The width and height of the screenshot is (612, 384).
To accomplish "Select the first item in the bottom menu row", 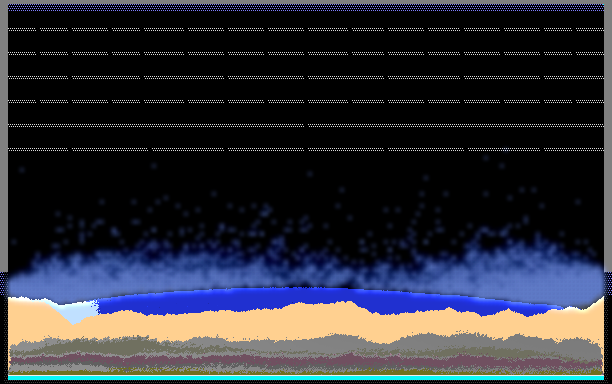I will click(x=38, y=149).
